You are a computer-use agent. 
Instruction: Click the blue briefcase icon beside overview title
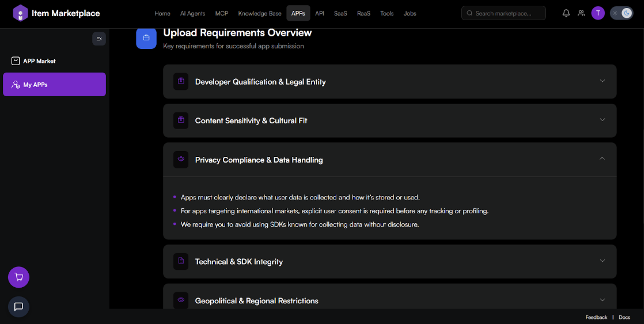(146, 39)
